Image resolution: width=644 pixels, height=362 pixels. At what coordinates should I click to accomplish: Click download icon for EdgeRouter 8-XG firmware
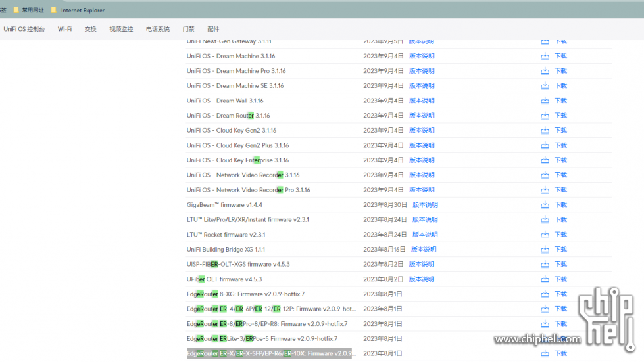[545, 294]
